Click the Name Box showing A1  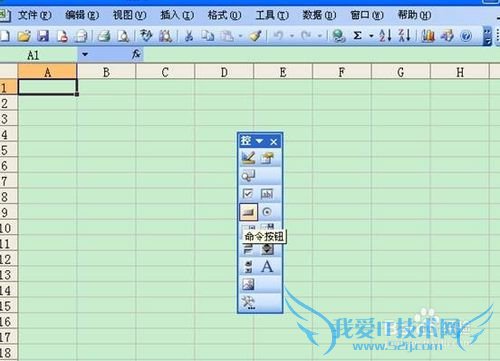39,55
